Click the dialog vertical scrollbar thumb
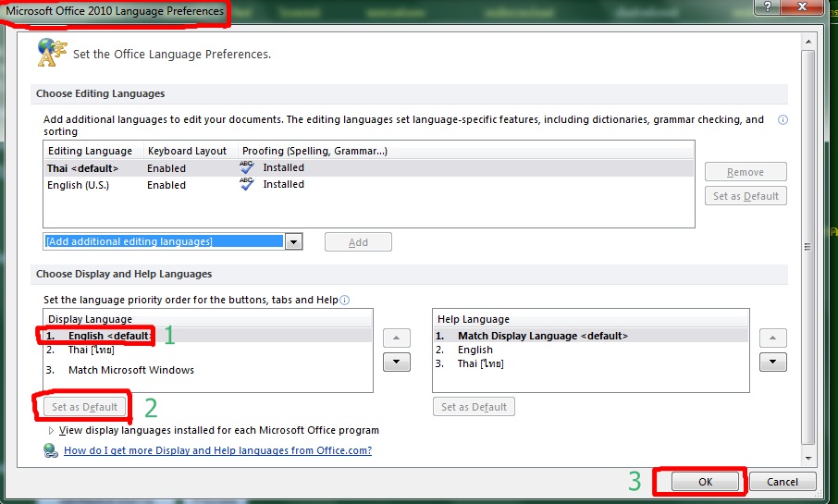 click(x=808, y=247)
